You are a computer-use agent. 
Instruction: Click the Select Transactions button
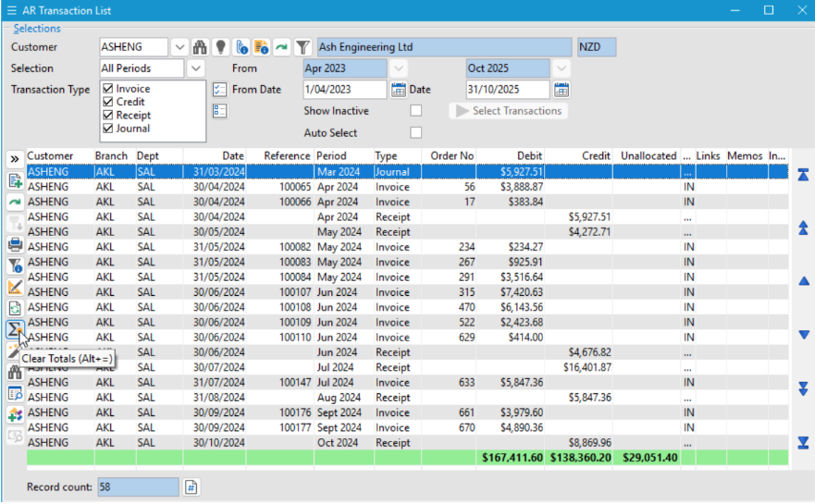[x=509, y=111]
